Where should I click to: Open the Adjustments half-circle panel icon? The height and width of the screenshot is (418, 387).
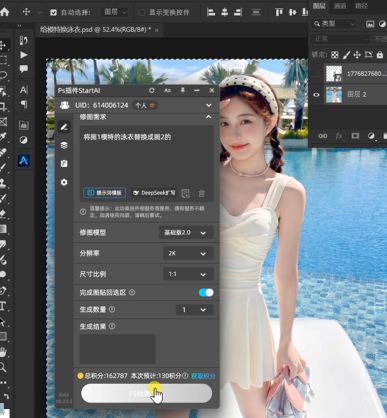coord(24,140)
